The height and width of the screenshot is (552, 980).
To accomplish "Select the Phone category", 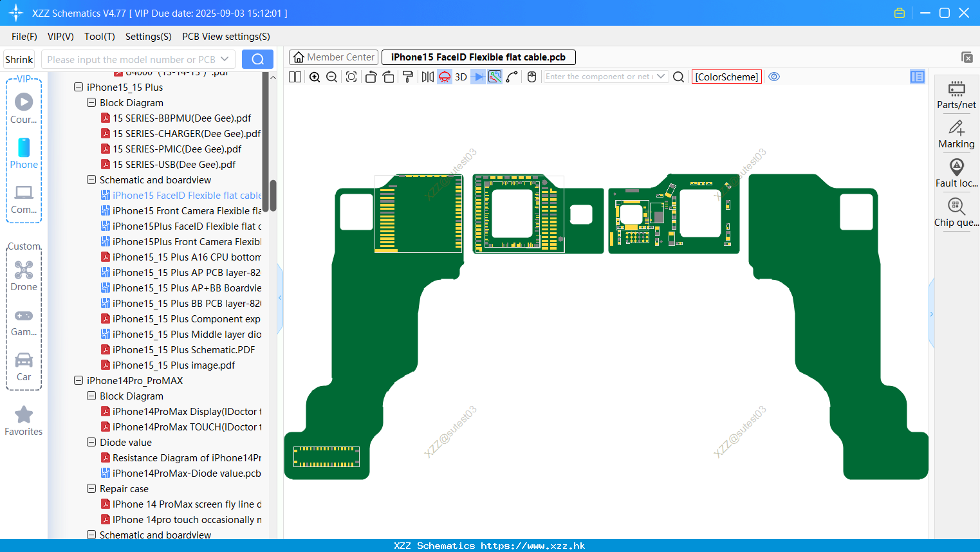I will [x=24, y=153].
